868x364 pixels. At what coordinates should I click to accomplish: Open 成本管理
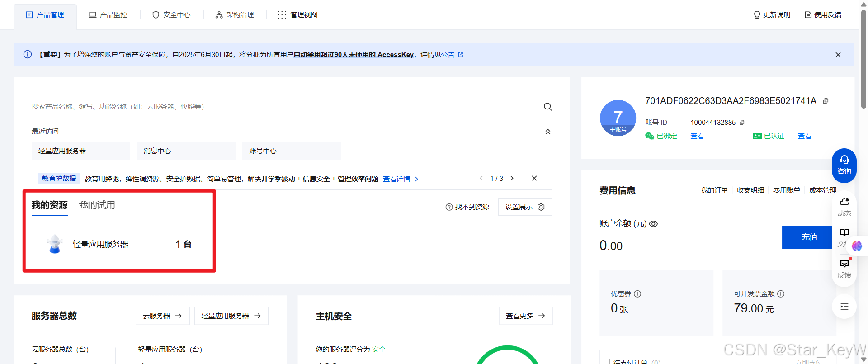coord(823,190)
